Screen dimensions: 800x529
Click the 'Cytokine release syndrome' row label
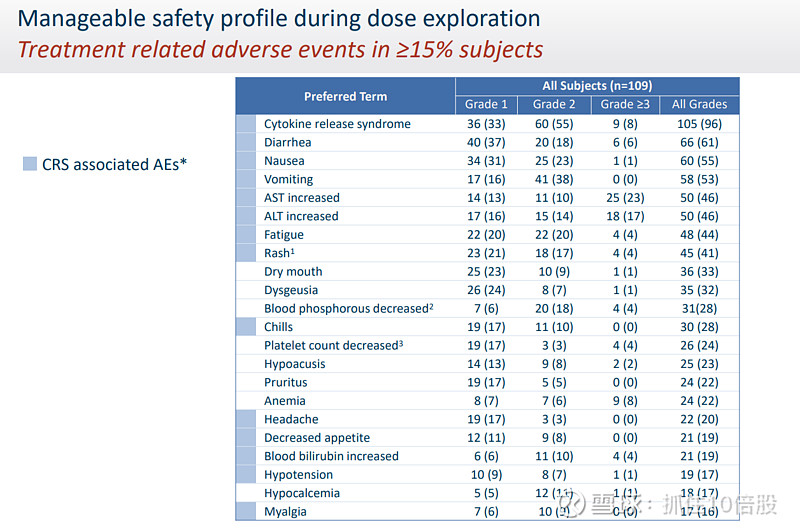coord(337,124)
